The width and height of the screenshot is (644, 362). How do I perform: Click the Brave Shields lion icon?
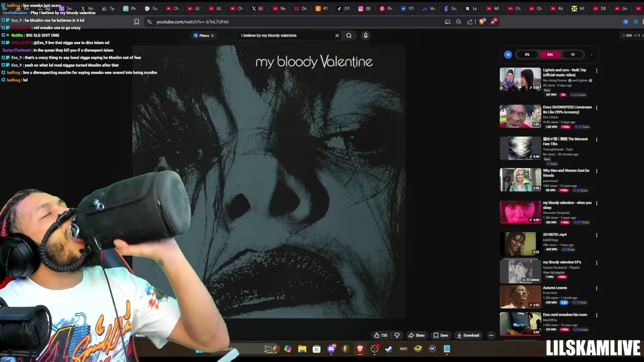[482, 22]
